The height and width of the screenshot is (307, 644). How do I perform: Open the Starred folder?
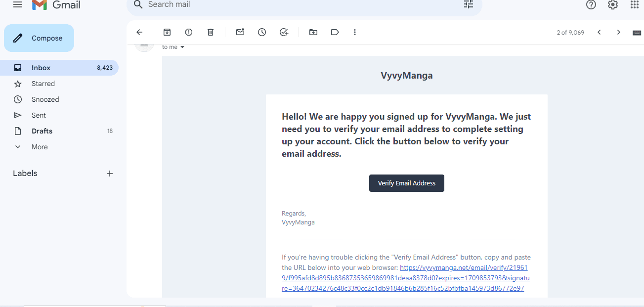[59, 84]
